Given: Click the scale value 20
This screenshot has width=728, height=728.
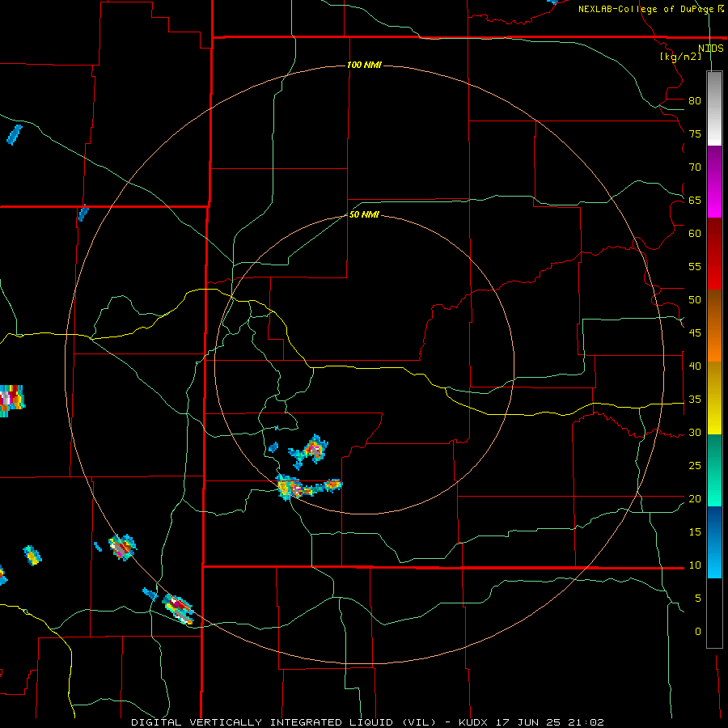Looking at the screenshot, I should (x=695, y=498).
